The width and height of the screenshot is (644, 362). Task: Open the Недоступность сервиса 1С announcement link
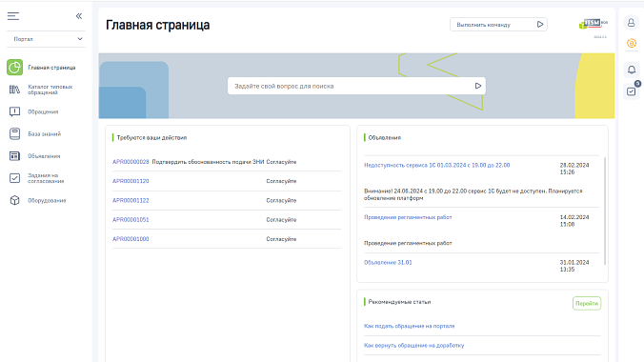(x=437, y=165)
